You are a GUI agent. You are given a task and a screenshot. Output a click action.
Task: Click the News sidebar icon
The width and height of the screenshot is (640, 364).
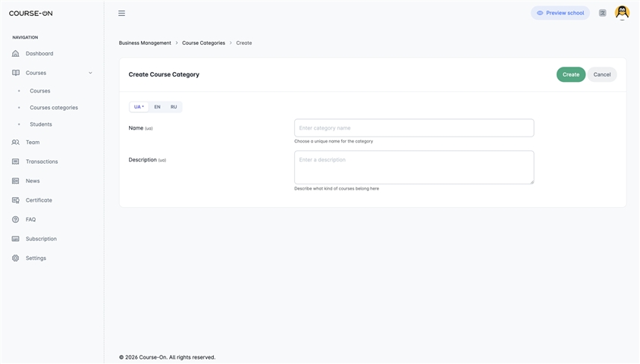click(15, 180)
